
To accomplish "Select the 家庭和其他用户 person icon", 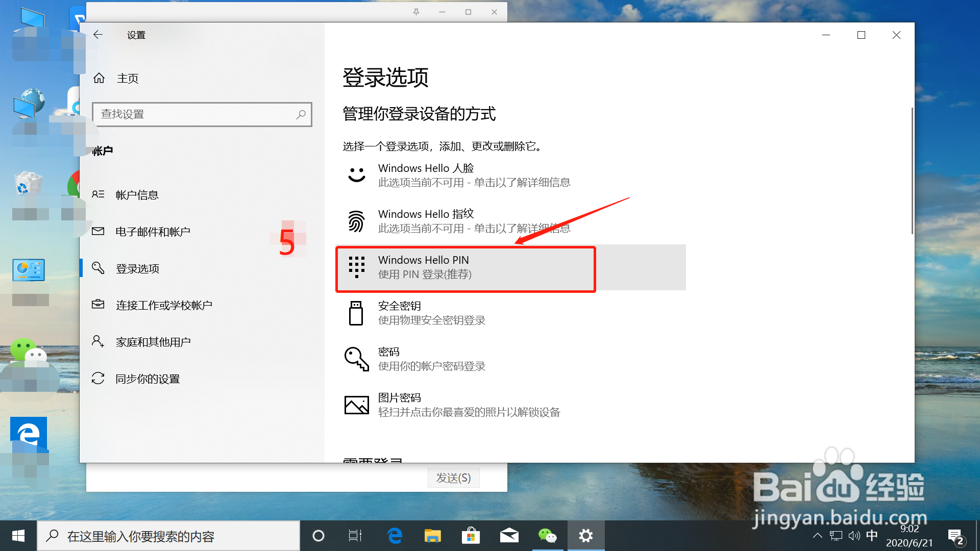I will 98,341.
